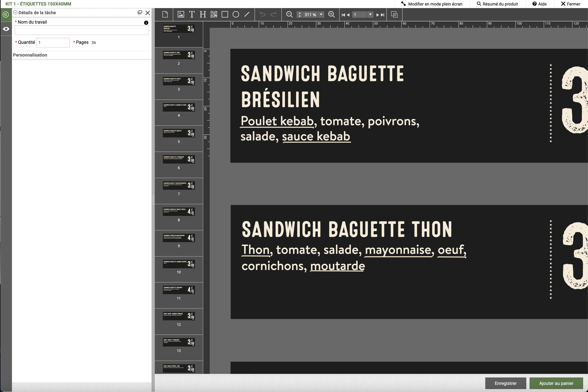Click the KIT 1 - ÉTIQUETTES 150X40MM title
The height and width of the screenshot is (392, 588).
point(38,4)
